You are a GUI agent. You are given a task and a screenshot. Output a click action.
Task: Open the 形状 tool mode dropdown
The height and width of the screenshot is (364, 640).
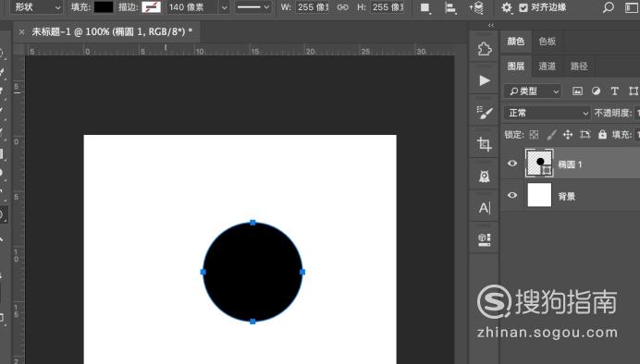tap(38, 7)
